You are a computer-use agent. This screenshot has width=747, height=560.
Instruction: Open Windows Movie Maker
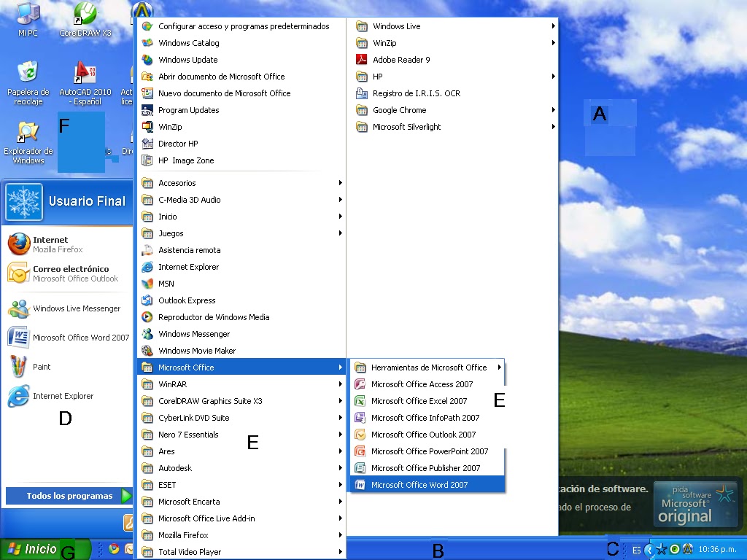[241, 351]
